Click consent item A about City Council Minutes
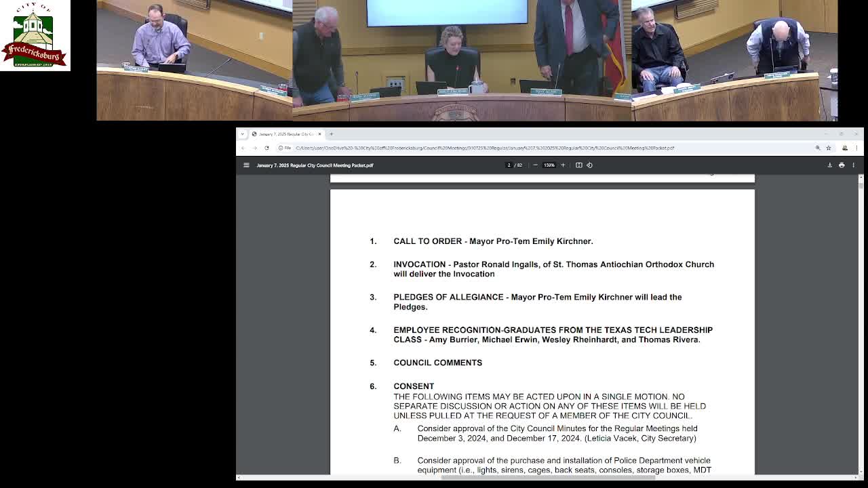 click(x=557, y=433)
